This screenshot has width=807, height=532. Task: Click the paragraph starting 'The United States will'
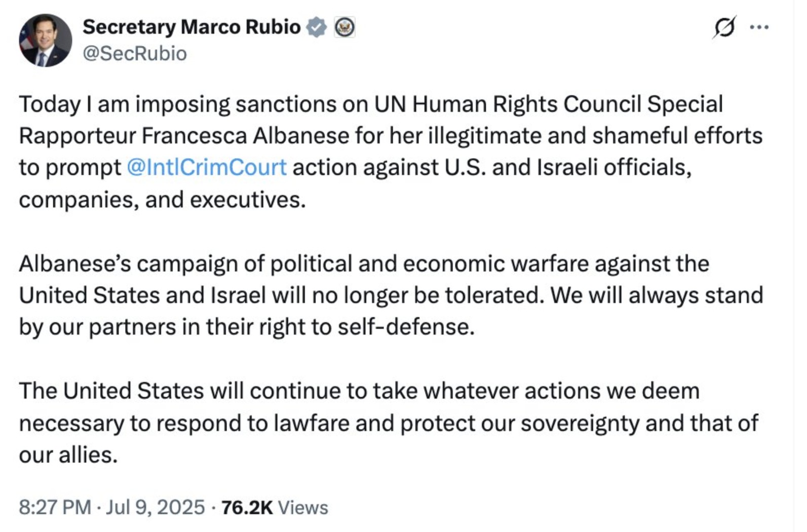point(389,423)
